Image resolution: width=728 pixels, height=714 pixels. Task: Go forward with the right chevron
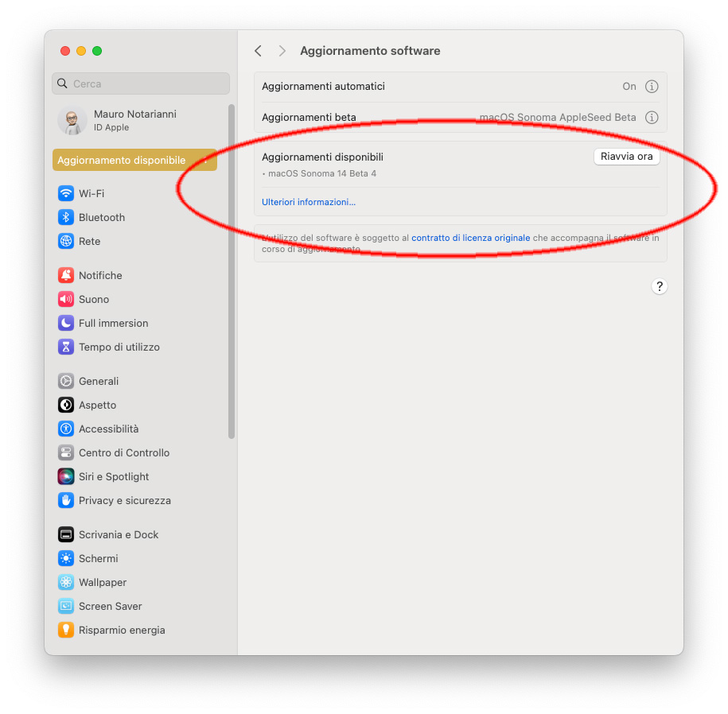click(282, 51)
